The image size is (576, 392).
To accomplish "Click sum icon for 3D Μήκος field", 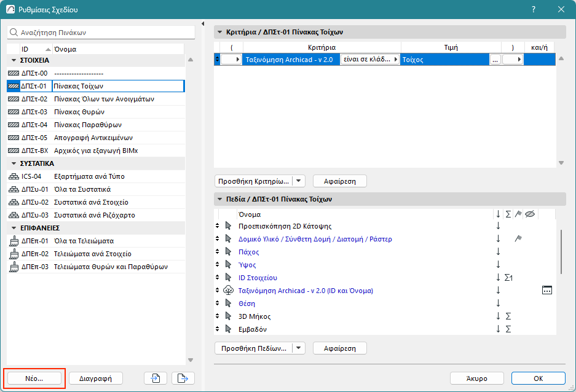I will 508,316.
